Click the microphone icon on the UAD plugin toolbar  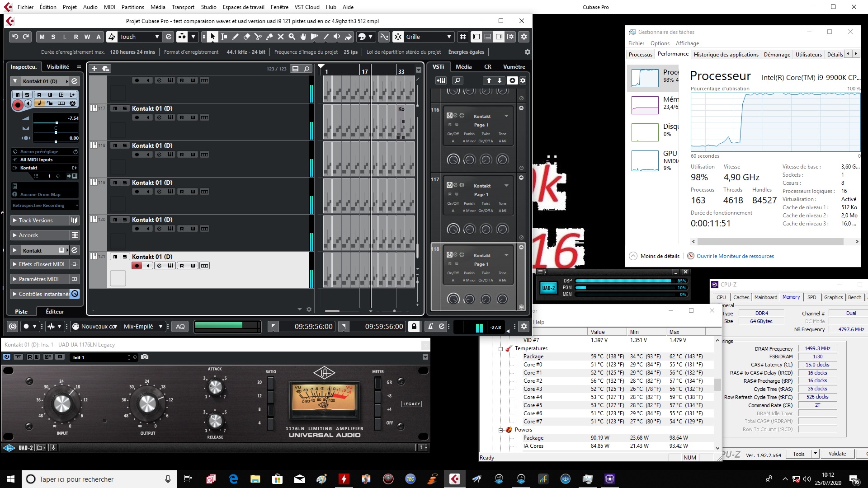54,448
